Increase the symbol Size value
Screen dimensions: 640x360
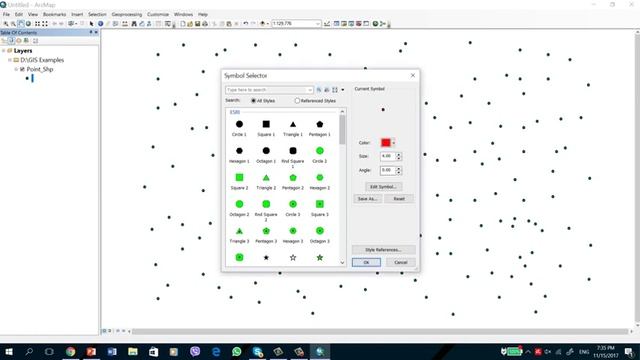[399, 154]
